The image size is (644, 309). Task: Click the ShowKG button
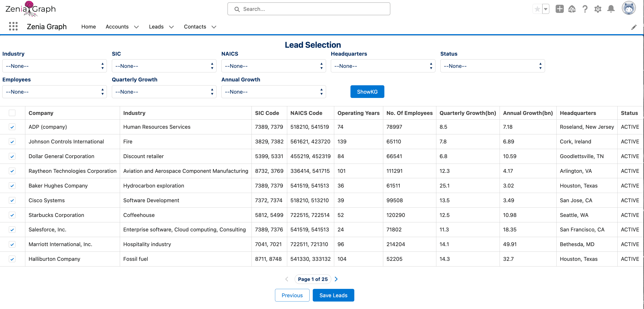pyautogui.click(x=367, y=92)
